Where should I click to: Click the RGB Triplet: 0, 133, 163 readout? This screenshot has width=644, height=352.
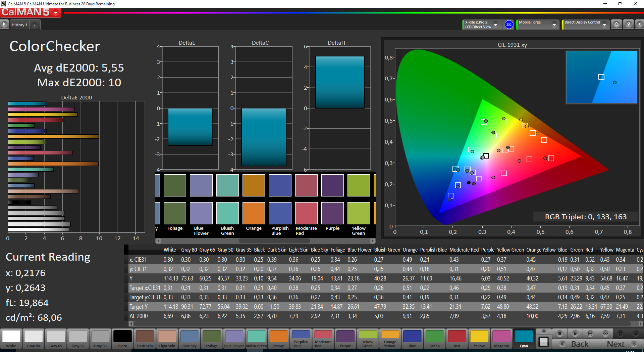pos(586,217)
